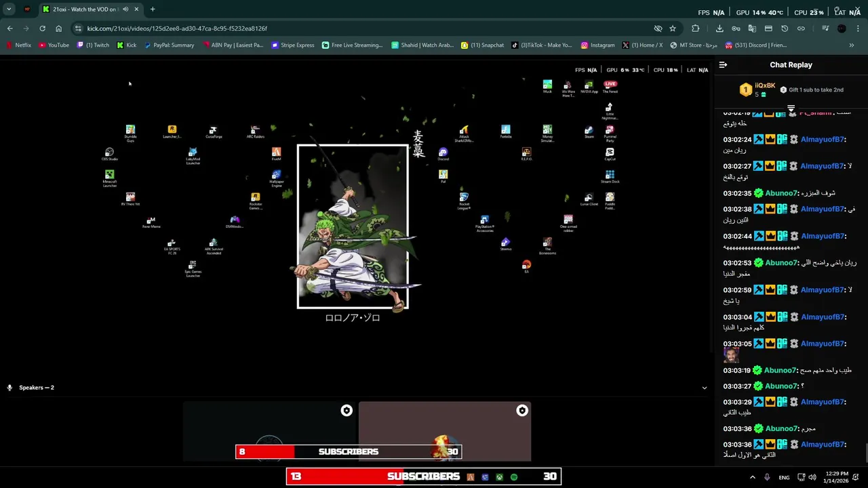The height and width of the screenshot is (488, 868).
Task: Select the 21oxi Watch the VOD tab
Action: (90, 9)
